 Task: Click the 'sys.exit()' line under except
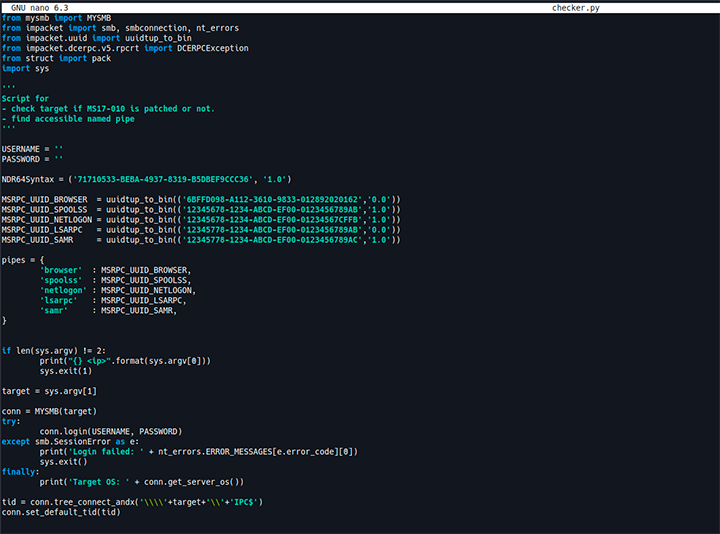(x=63, y=462)
